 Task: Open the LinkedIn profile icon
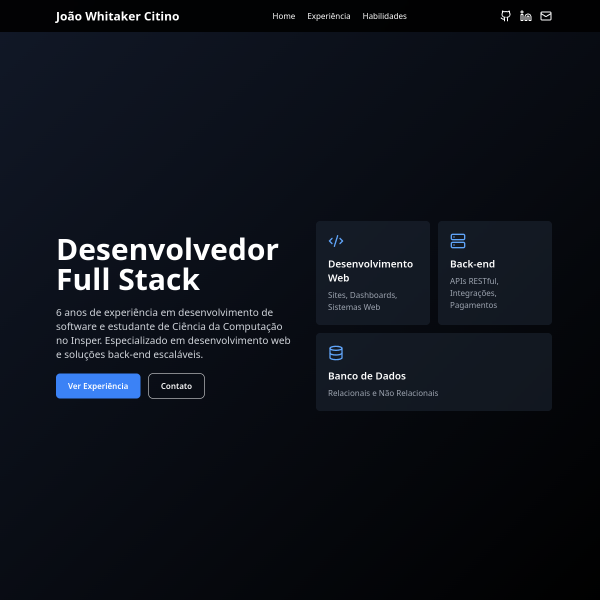526,16
